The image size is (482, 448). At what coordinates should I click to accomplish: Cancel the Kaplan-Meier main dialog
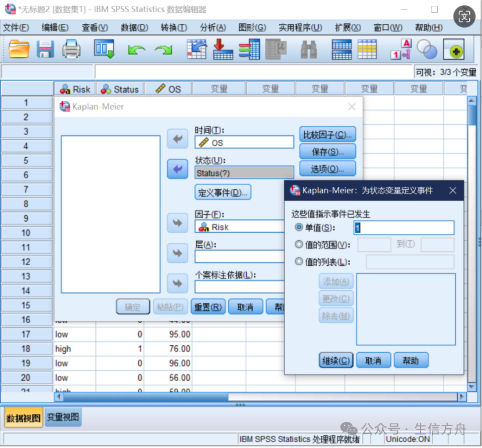pyautogui.click(x=246, y=306)
